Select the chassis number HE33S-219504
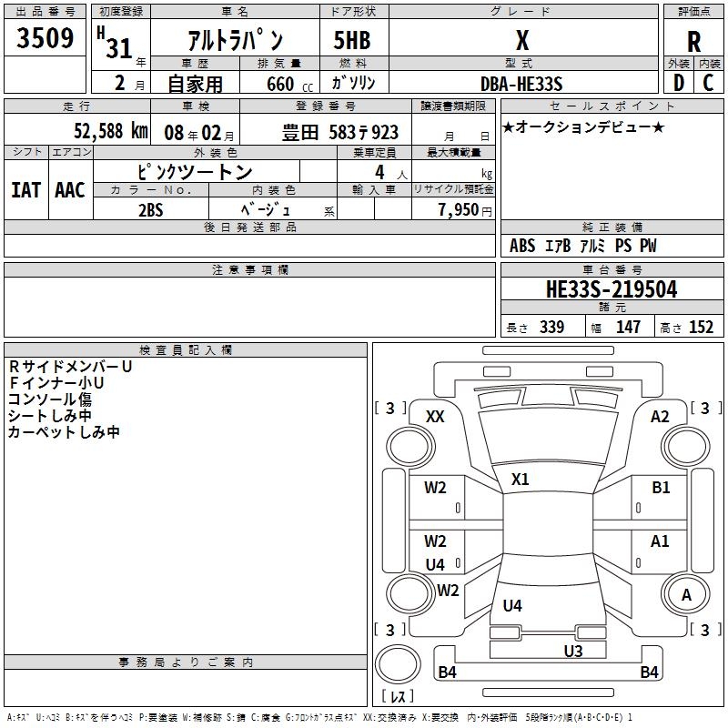 [612, 289]
